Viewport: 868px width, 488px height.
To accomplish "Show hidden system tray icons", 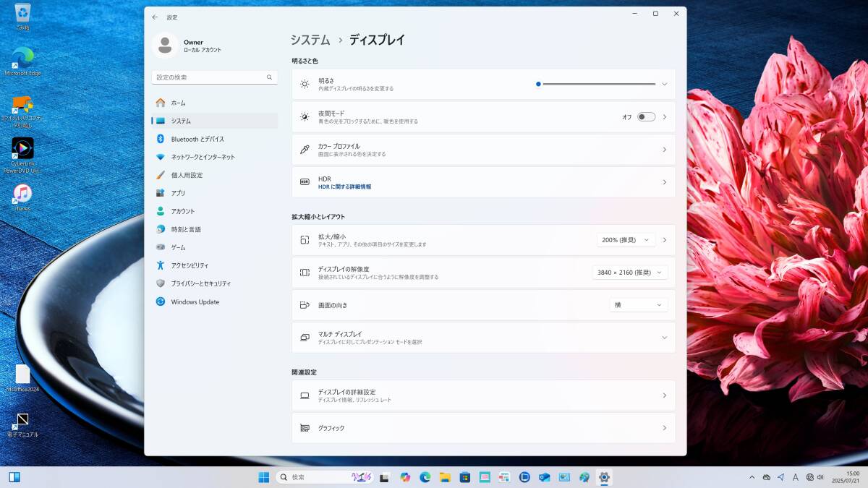I will pos(752,477).
